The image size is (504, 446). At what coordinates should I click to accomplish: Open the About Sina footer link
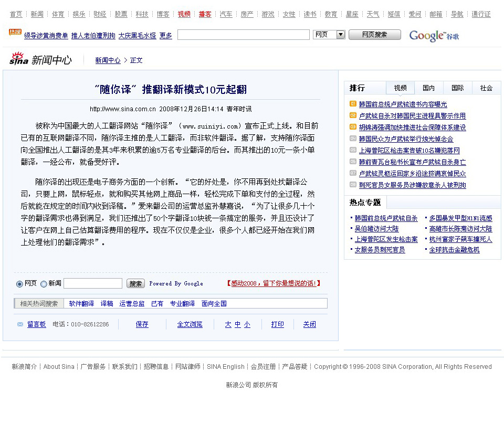tap(59, 367)
